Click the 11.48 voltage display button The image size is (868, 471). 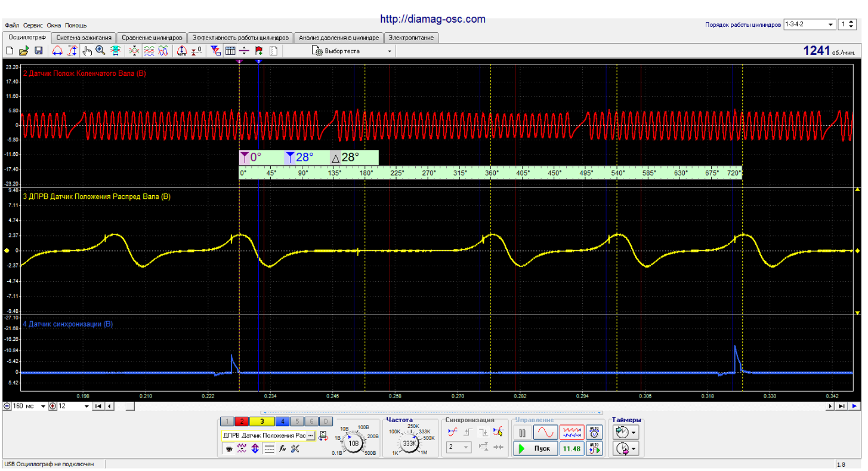[x=572, y=448]
